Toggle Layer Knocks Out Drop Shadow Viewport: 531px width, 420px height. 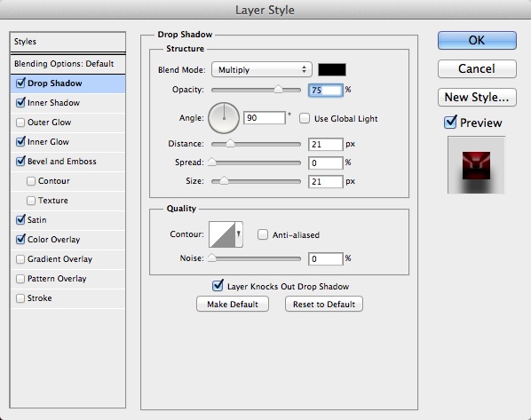tap(218, 286)
